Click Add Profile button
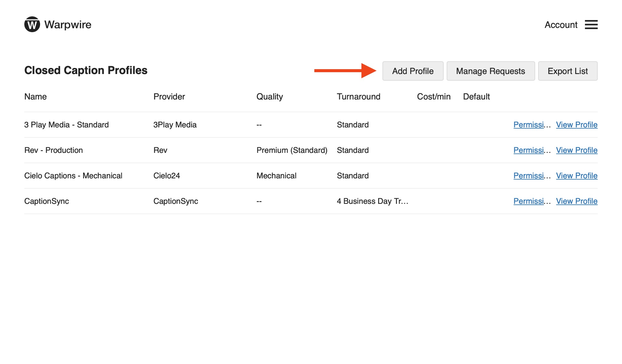 (x=412, y=71)
